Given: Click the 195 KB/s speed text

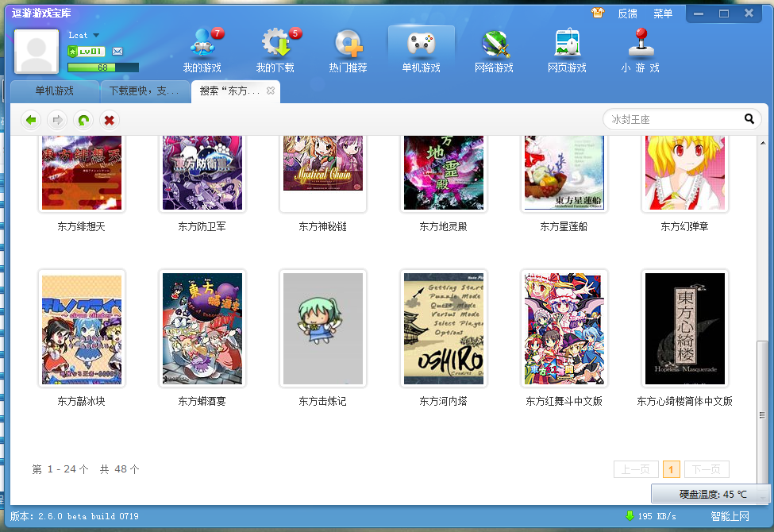Looking at the screenshot, I should pos(657,516).
